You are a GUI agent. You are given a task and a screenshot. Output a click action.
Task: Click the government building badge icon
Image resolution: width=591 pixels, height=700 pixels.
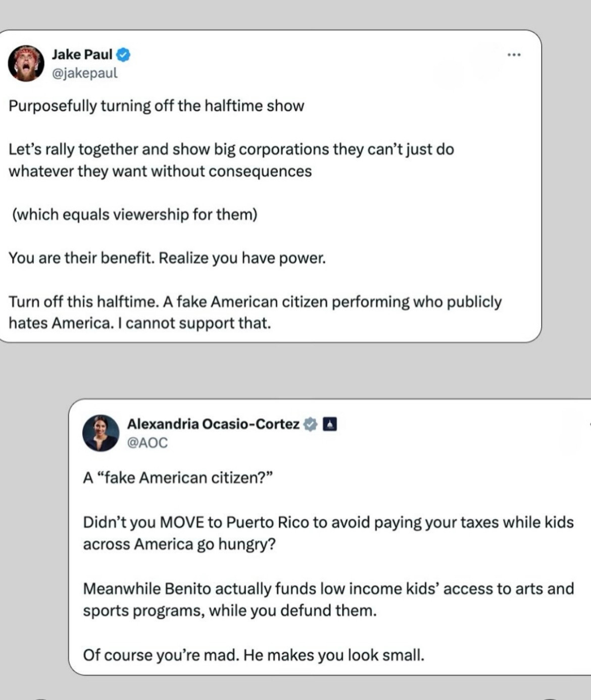329,424
